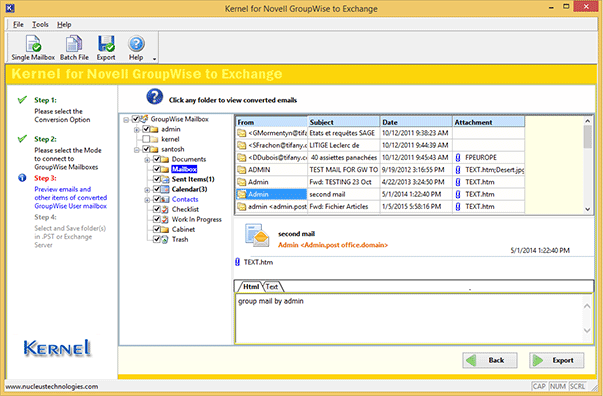Open the Help toolbar icon
The height and width of the screenshot is (396, 603).
136,44
